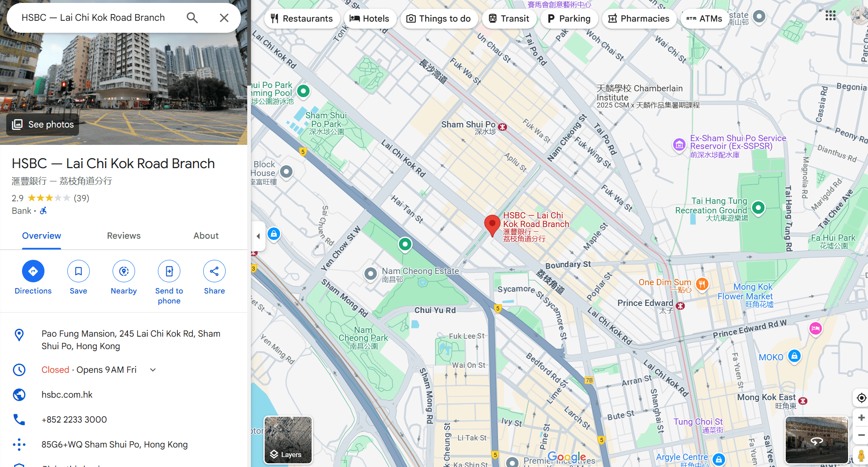Viewport: 868px width, 467px height.
Task: Toggle the Transit filter chip
Action: click(509, 19)
